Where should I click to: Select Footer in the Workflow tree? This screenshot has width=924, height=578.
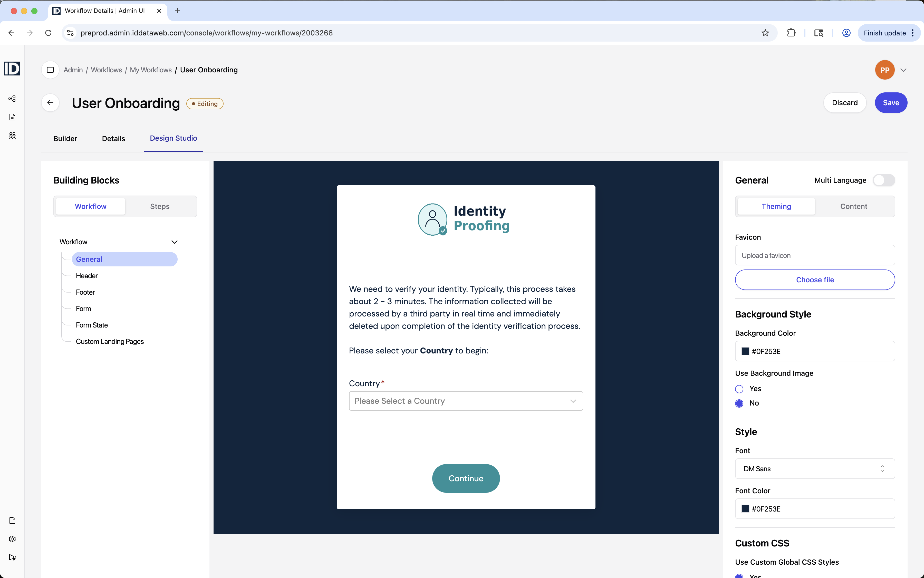tap(85, 292)
